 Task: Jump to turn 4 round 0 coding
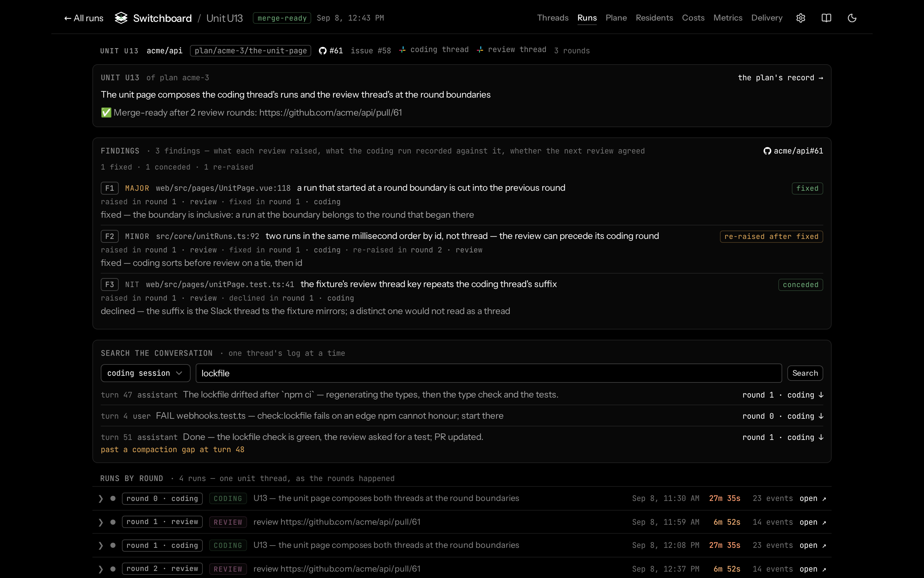[783, 416]
